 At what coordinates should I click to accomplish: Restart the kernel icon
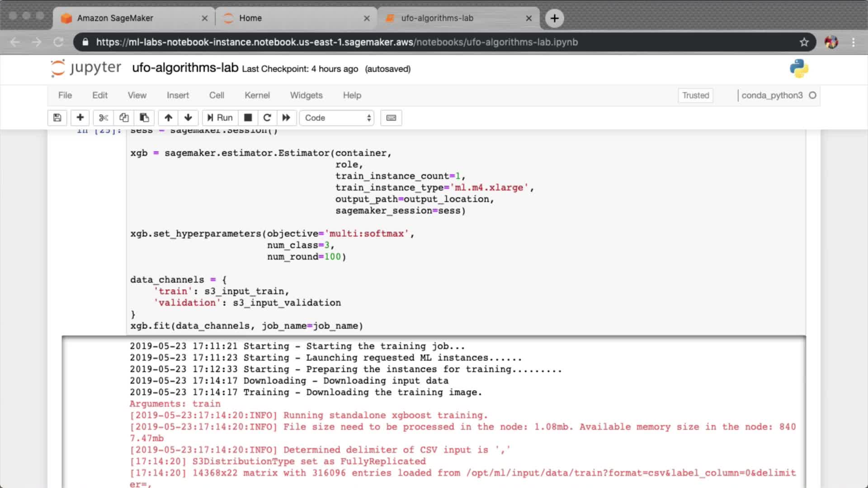coord(267,118)
